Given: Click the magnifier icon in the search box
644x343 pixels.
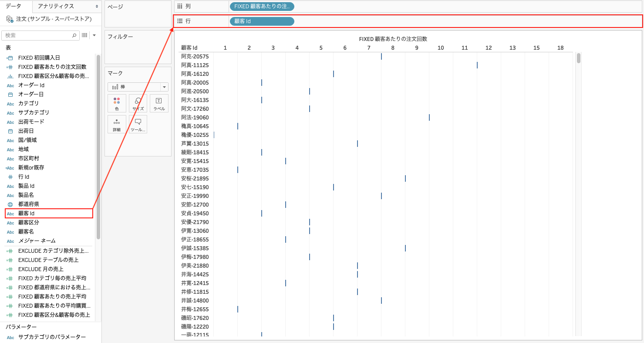Looking at the screenshot, I should click(x=74, y=35).
